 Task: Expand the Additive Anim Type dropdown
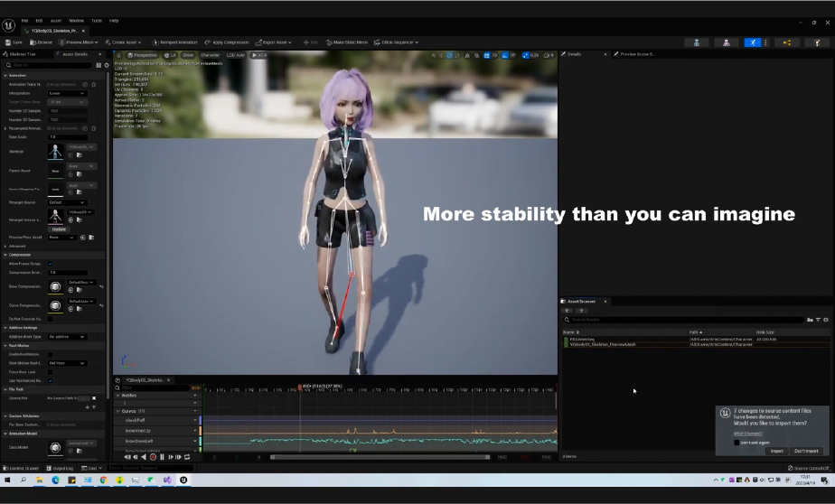(x=67, y=336)
